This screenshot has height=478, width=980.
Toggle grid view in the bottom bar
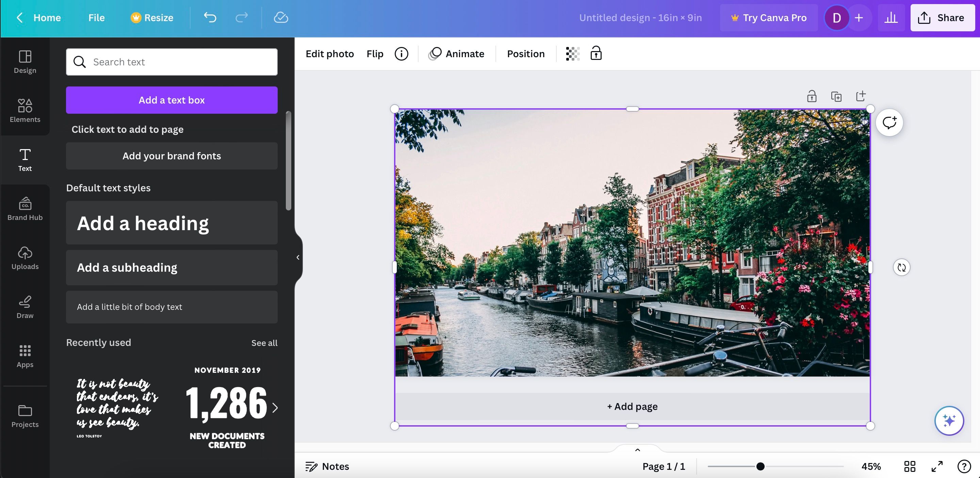coord(910,466)
